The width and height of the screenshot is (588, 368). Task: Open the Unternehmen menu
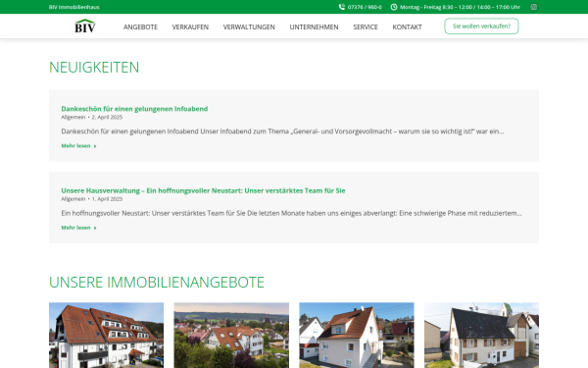click(314, 27)
